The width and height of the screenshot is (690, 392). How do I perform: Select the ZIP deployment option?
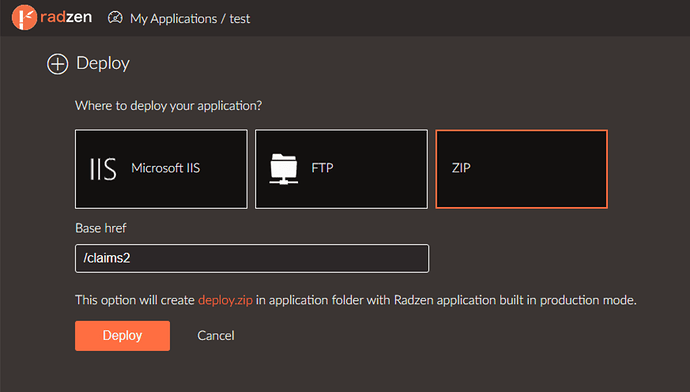tap(521, 169)
